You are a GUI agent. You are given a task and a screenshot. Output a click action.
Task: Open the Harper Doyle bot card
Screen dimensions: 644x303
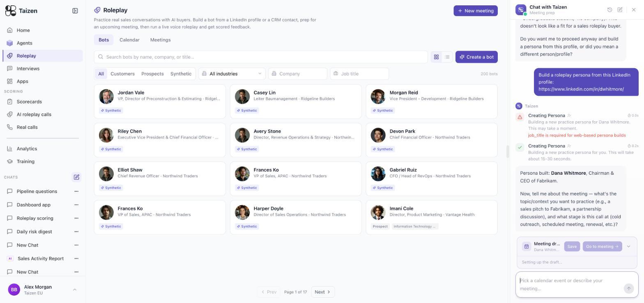coord(296,217)
